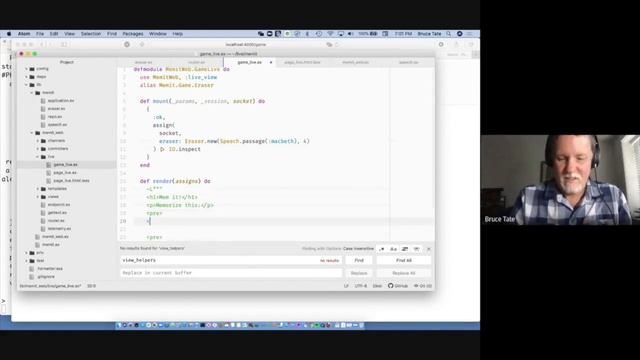640x360 pixels.
Task: Toggle the only-in-selection find option
Action: [405, 249]
